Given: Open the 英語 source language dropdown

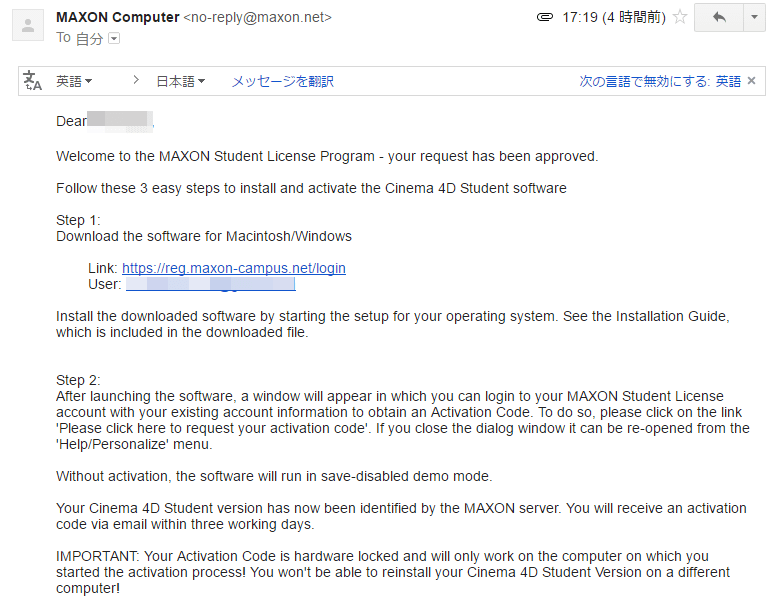Looking at the screenshot, I should [74, 81].
